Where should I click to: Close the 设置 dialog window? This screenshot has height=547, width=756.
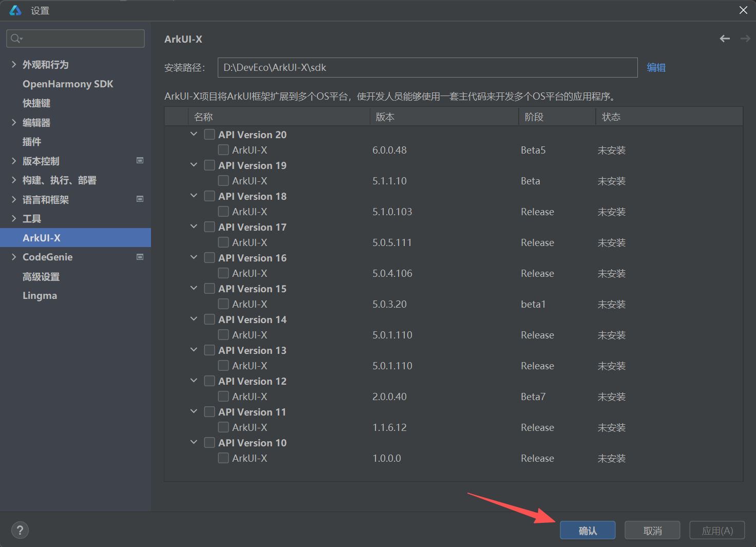[x=743, y=10]
